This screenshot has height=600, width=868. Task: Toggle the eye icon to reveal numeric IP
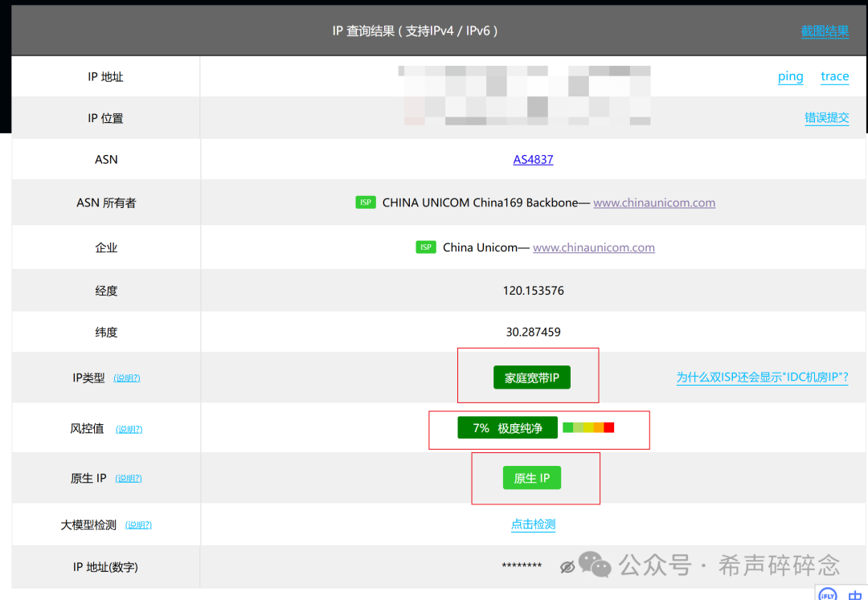pyautogui.click(x=567, y=567)
